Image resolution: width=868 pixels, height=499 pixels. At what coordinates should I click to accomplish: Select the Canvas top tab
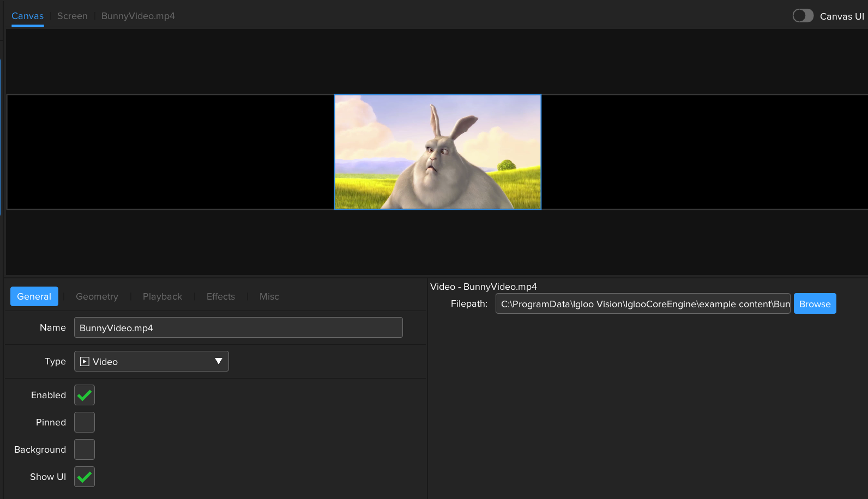click(27, 16)
